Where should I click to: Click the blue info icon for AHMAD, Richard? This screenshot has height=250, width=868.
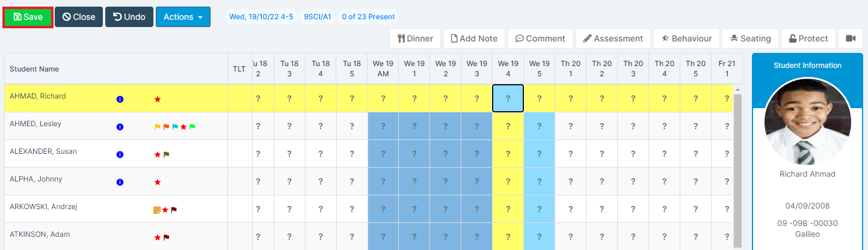coord(120,99)
